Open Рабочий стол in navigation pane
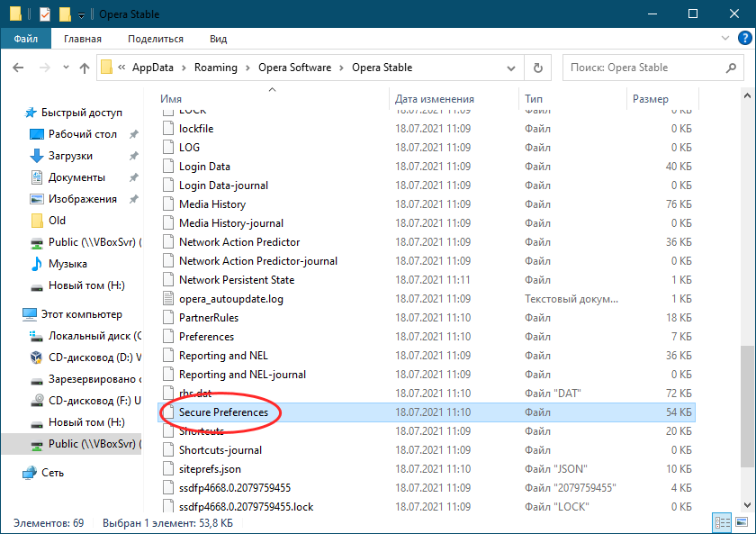Image resolution: width=756 pixels, height=534 pixels. pyautogui.click(x=83, y=134)
